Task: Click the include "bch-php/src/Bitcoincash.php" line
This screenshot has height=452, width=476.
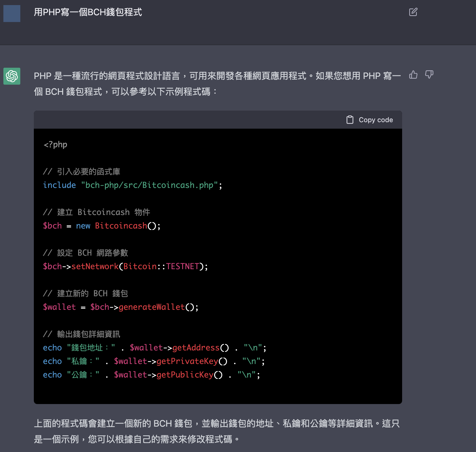Action: 133,185
